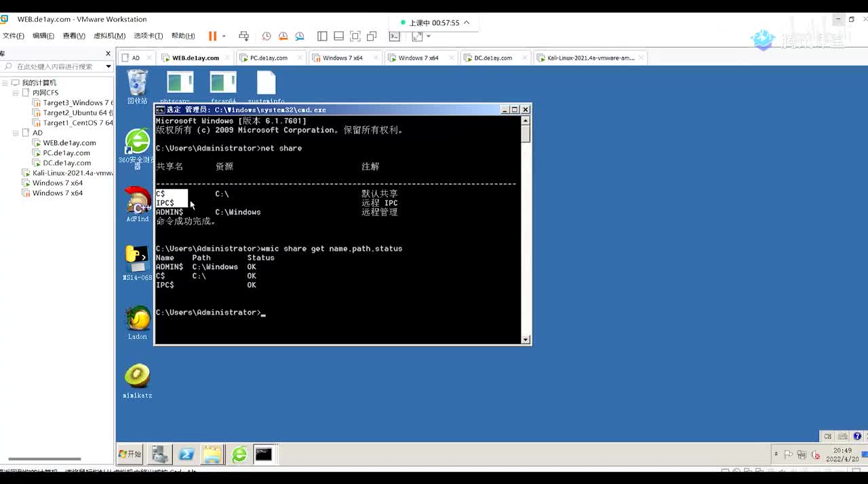Image resolution: width=868 pixels, height=484 pixels.
Task: Click blue help icon in language bar
Action: (x=857, y=436)
